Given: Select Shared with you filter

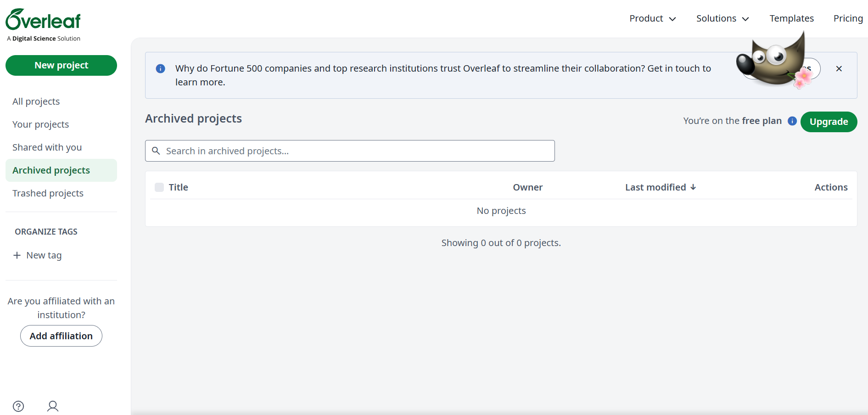Looking at the screenshot, I should [x=61, y=147].
